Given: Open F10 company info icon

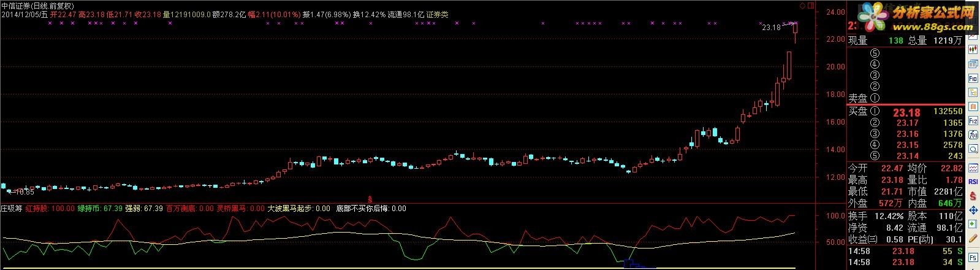Looking at the screenshot, I should tap(973, 78).
